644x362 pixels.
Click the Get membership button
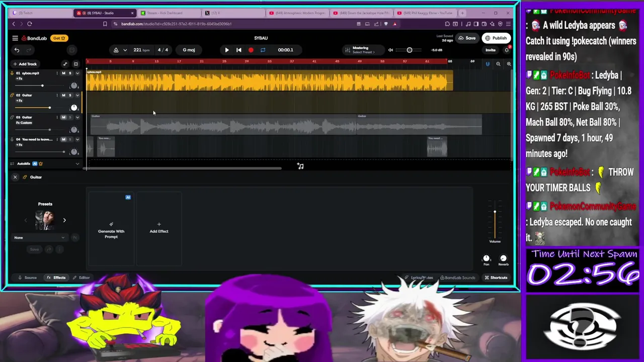click(x=59, y=38)
